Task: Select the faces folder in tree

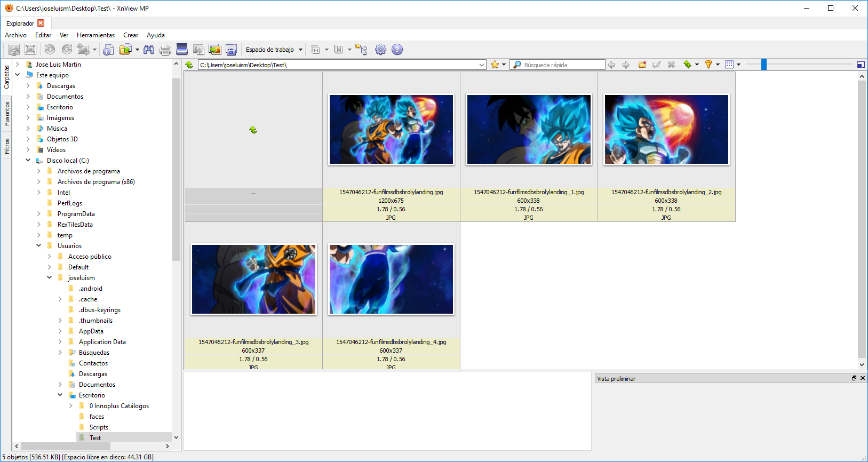Action: click(x=97, y=417)
